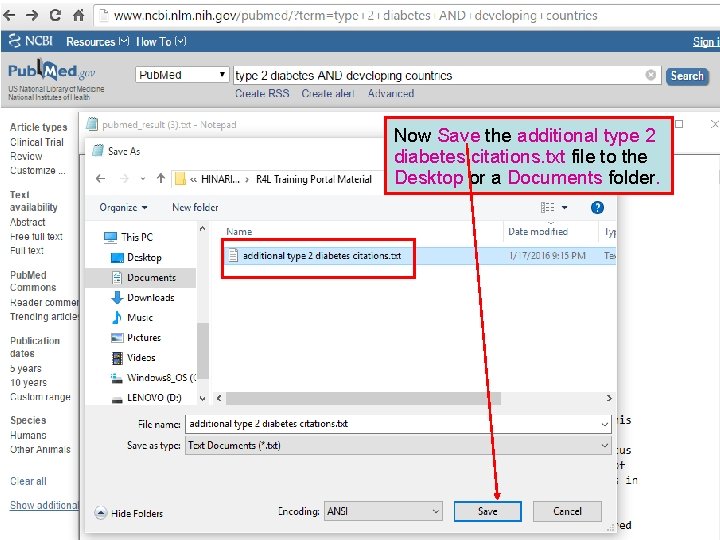The height and width of the screenshot is (540, 720).
Task: Open the Create RSS link
Action: pos(262,94)
